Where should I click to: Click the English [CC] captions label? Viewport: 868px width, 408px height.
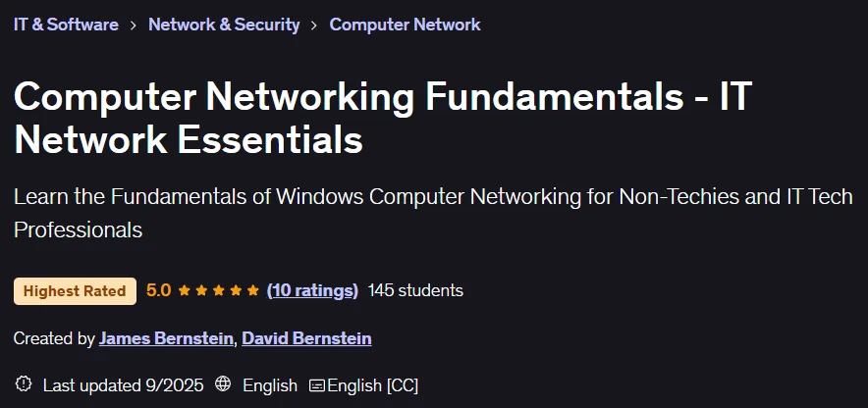coord(372,385)
